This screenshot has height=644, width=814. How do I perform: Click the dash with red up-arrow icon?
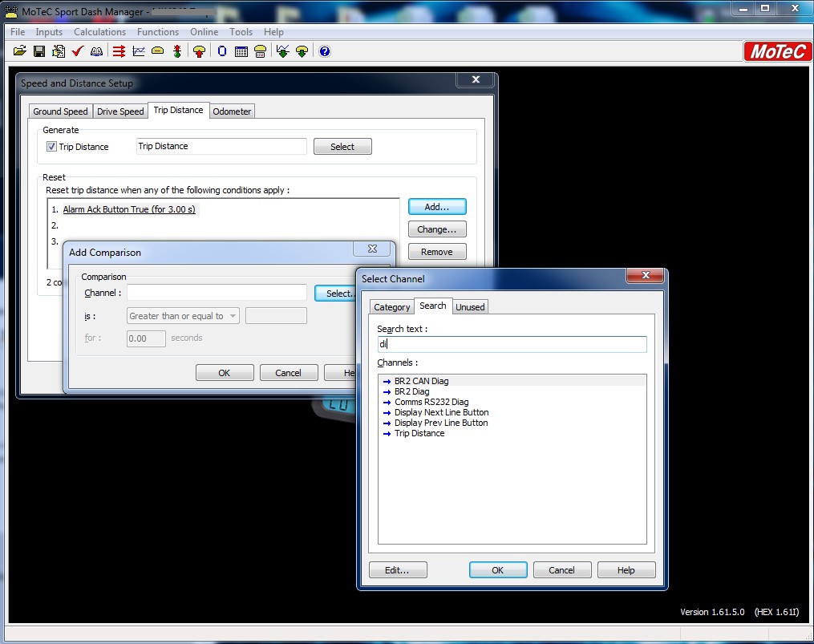click(199, 51)
